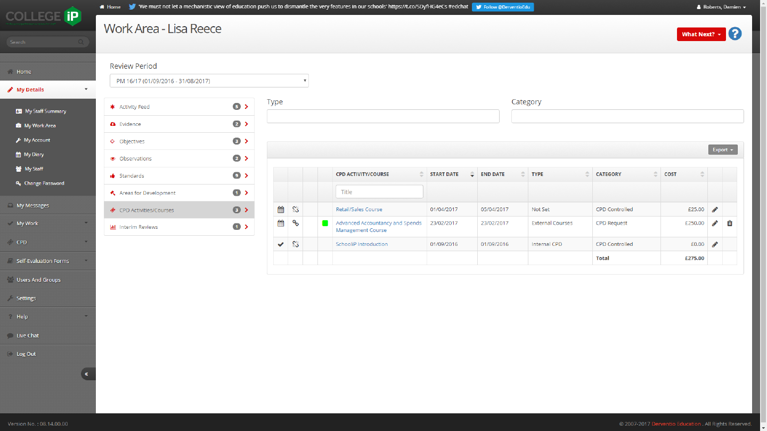Image resolution: width=767 pixels, height=431 pixels.
Task: Click calendar icon for Retail/Sales Course row
Action: click(x=280, y=209)
